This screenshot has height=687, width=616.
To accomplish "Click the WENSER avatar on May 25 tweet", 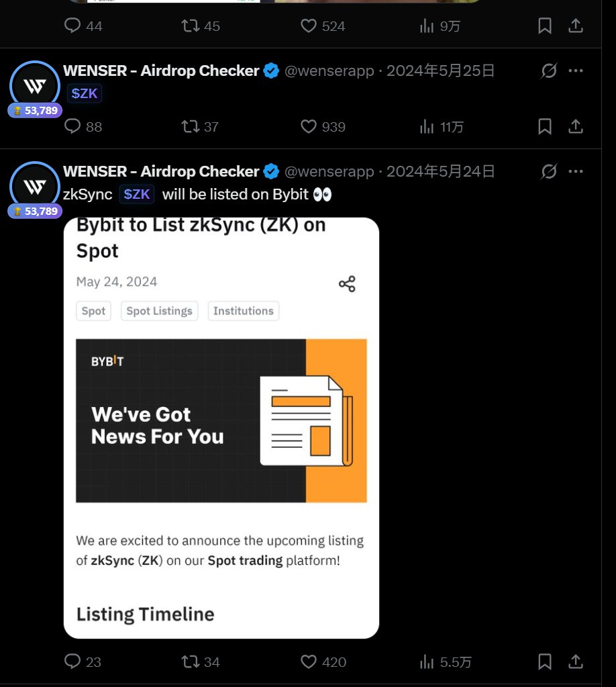I will (x=35, y=85).
